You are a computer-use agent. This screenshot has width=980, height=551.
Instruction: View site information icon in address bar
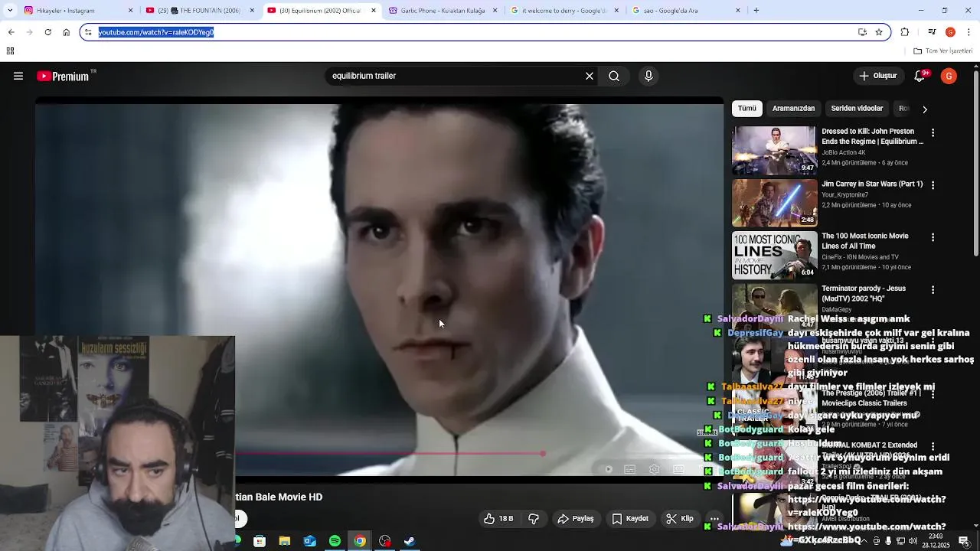coord(88,32)
